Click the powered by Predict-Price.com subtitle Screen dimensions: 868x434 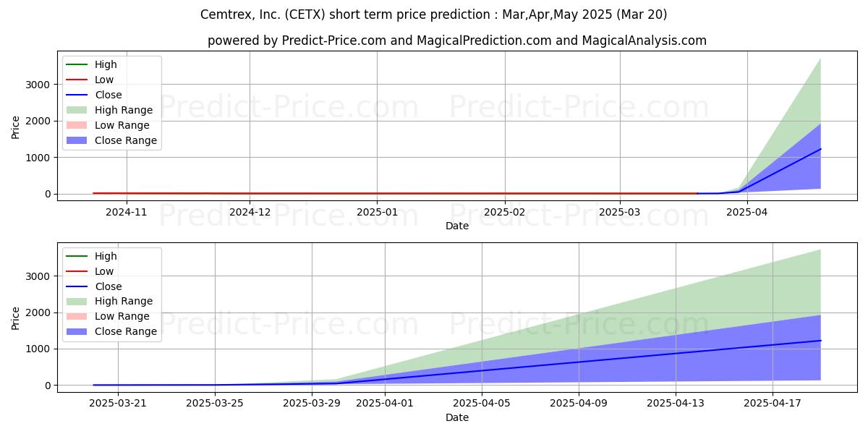tap(456, 41)
